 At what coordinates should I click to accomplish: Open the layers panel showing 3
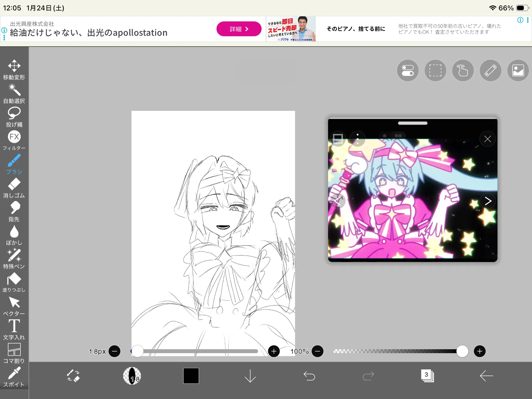(428, 376)
